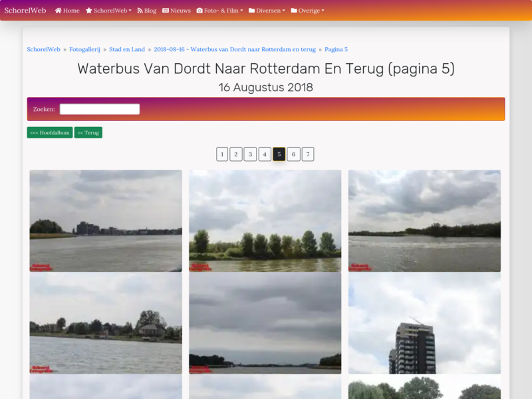Open the photo of boat wake on river

[424, 221]
